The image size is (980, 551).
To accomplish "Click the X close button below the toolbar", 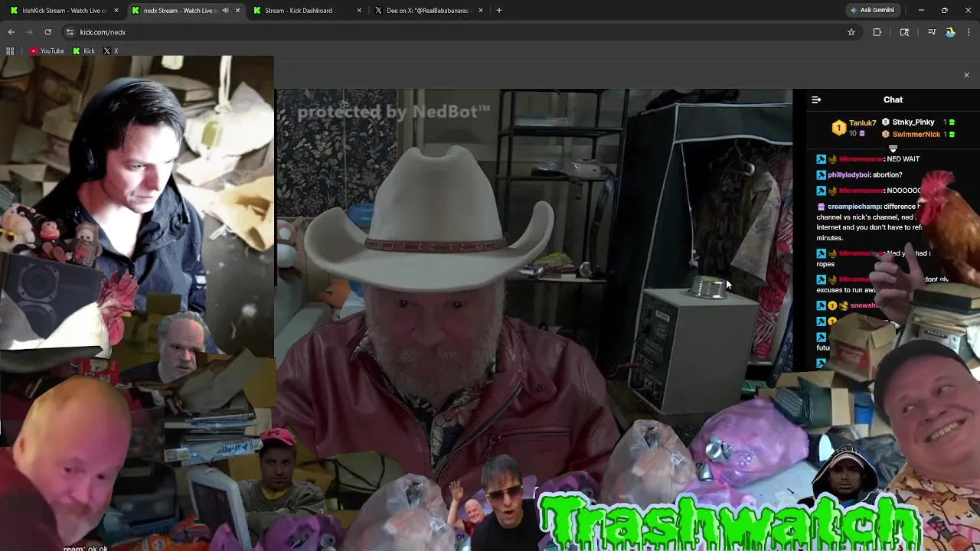I will coord(966,75).
